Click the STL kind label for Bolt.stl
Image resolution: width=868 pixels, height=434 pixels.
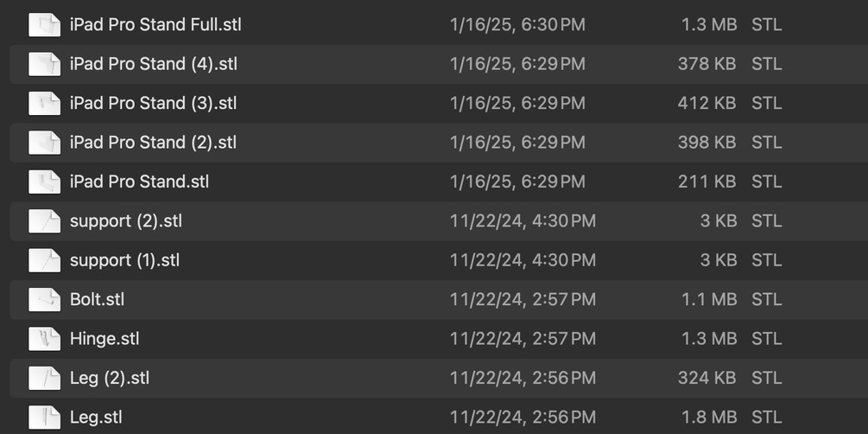[766, 300]
